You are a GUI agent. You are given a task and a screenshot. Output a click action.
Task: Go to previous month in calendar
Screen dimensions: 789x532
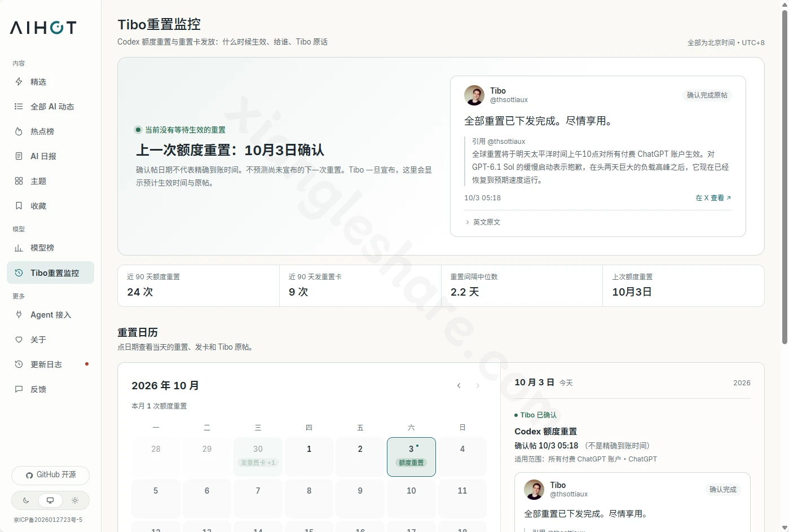point(459,386)
